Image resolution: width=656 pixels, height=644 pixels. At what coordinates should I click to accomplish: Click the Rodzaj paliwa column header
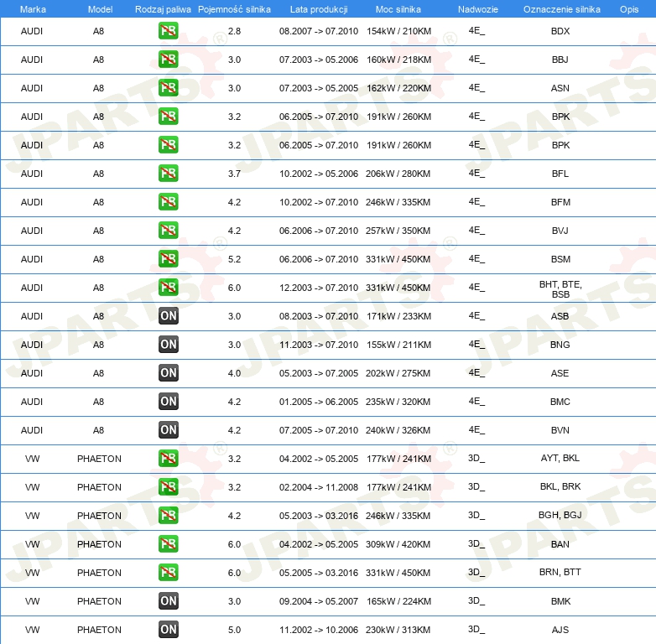click(163, 9)
